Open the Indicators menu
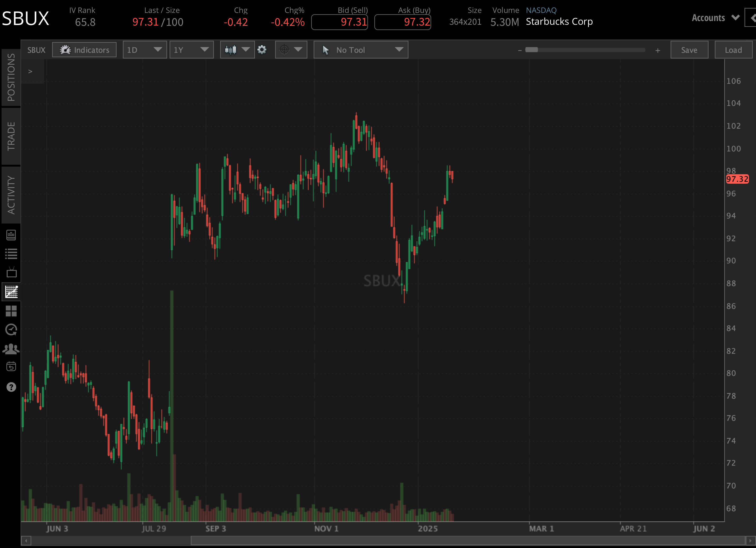The image size is (756, 548). 84,49
